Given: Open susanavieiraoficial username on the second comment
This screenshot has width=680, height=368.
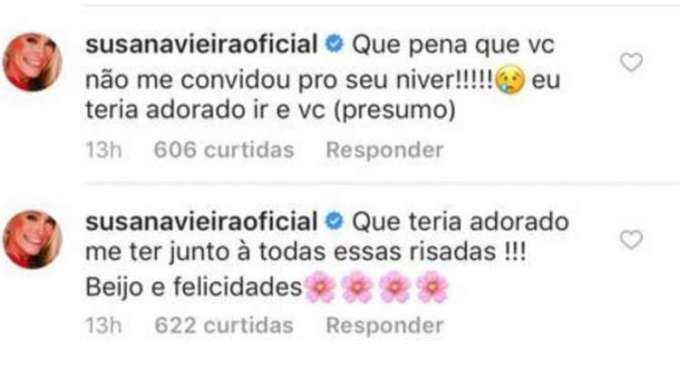Looking at the screenshot, I should point(202,221).
